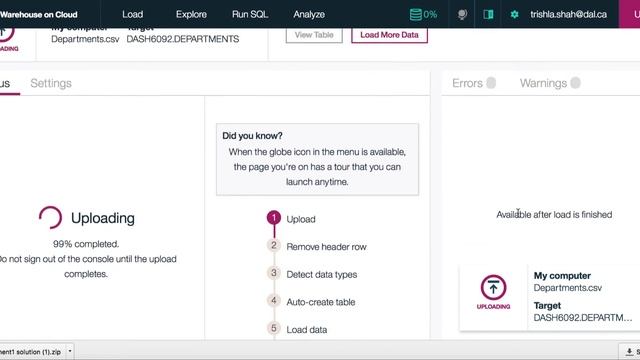Click the Uploading arrow icon in card
This screenshot has height=360, width=640.
(x=493, y=287)
